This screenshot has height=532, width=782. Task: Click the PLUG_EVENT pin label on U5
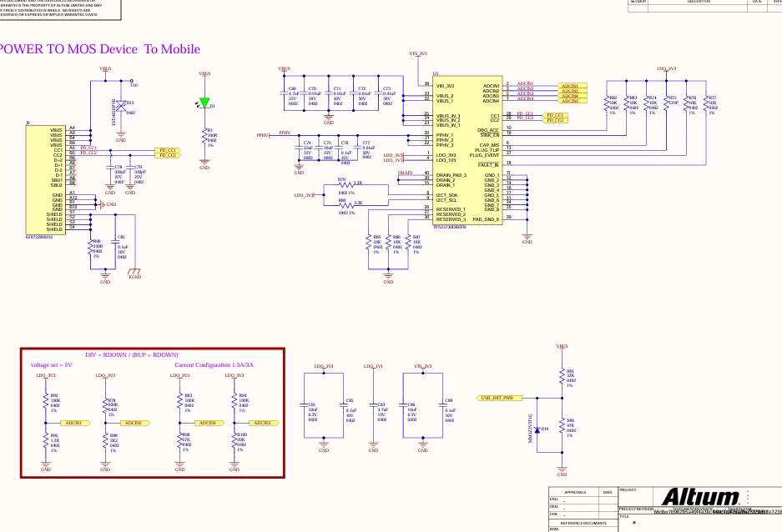click(x=484, y=155)
